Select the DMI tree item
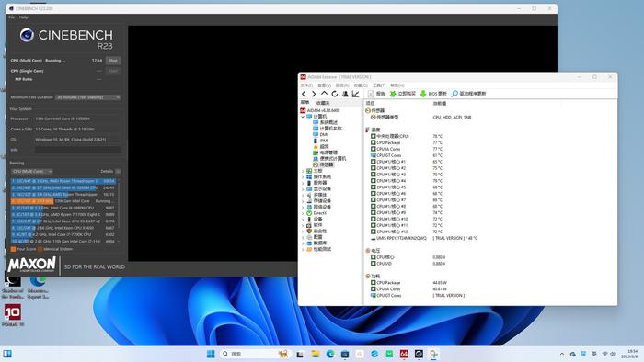The width and height of the screenshot is (644, 362). (320, 134)
